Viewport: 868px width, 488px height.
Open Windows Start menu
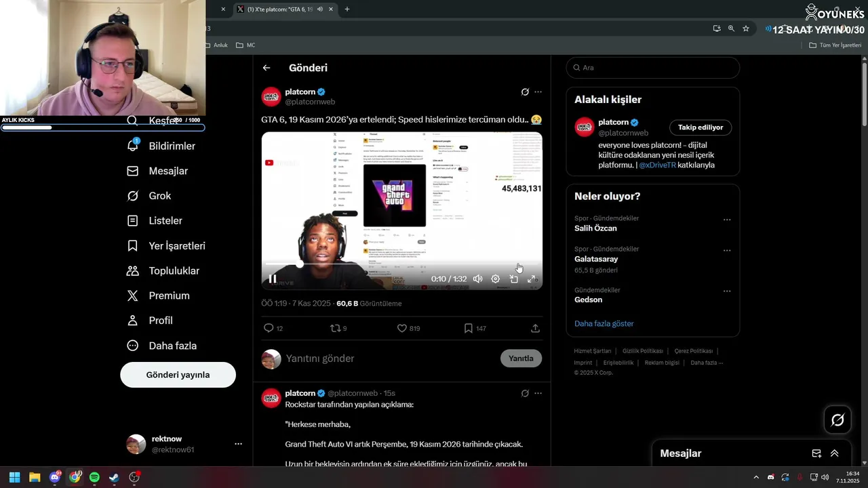[x=14, y=477]
